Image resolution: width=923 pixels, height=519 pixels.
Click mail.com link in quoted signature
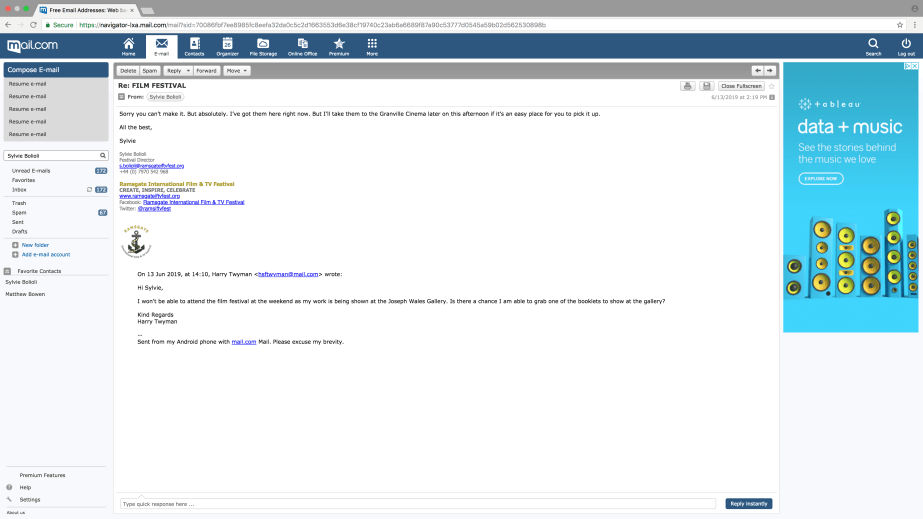pos(244,341)
